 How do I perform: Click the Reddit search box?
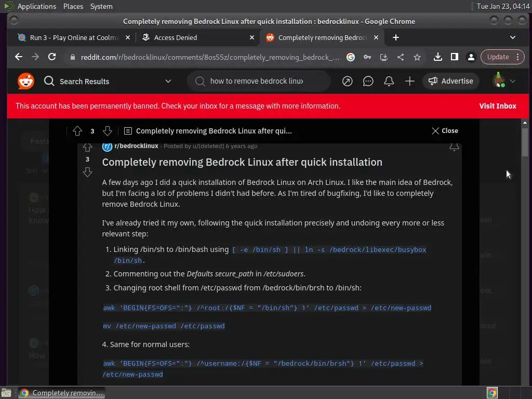(x=259, y=81)
